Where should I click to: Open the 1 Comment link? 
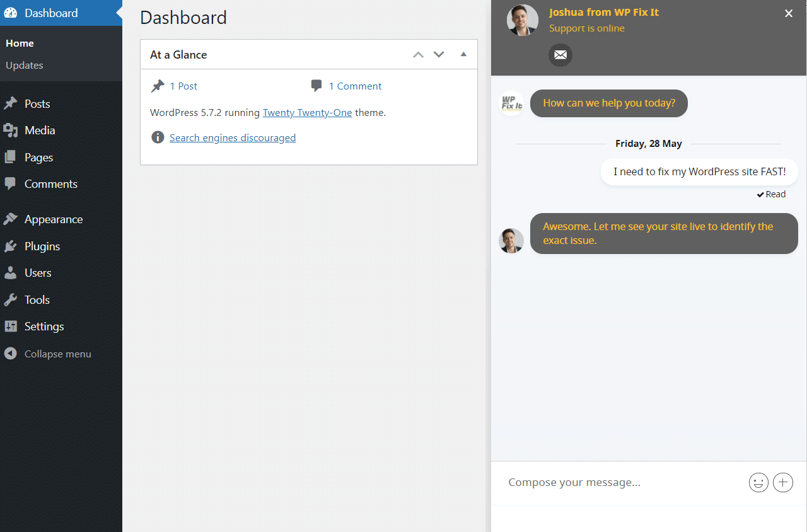(x=356, y=86)
